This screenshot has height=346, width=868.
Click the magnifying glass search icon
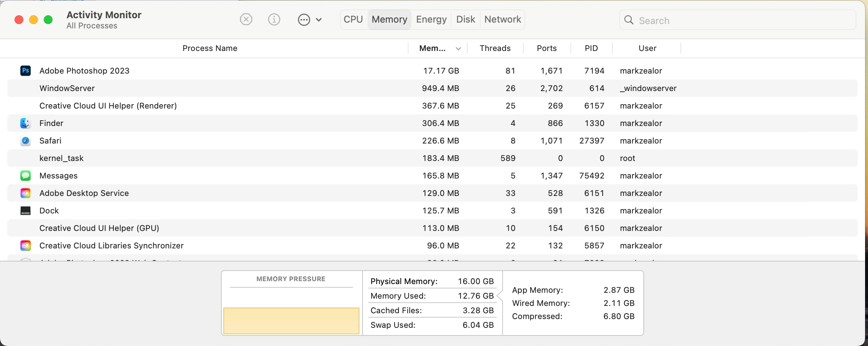click(629, 20)
